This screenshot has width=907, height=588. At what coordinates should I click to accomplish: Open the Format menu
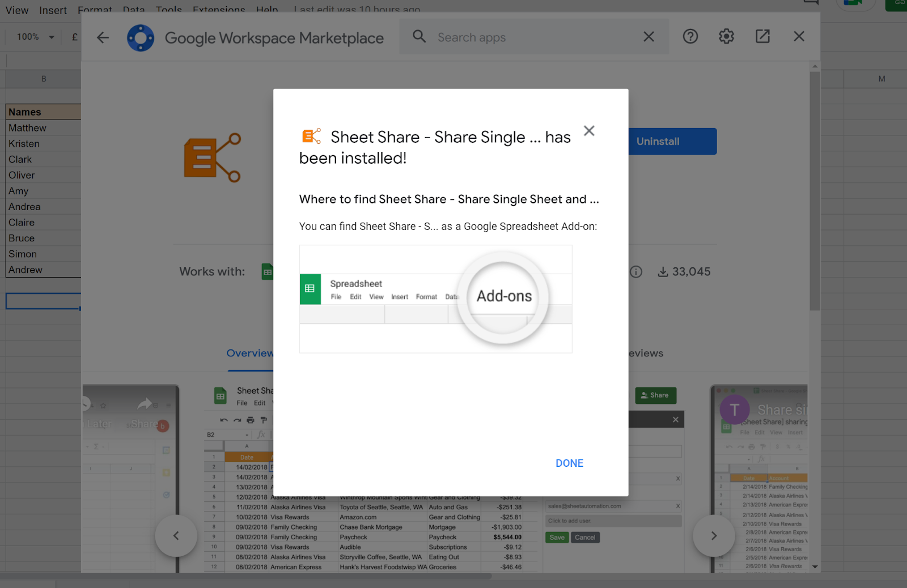pos(95,10)
